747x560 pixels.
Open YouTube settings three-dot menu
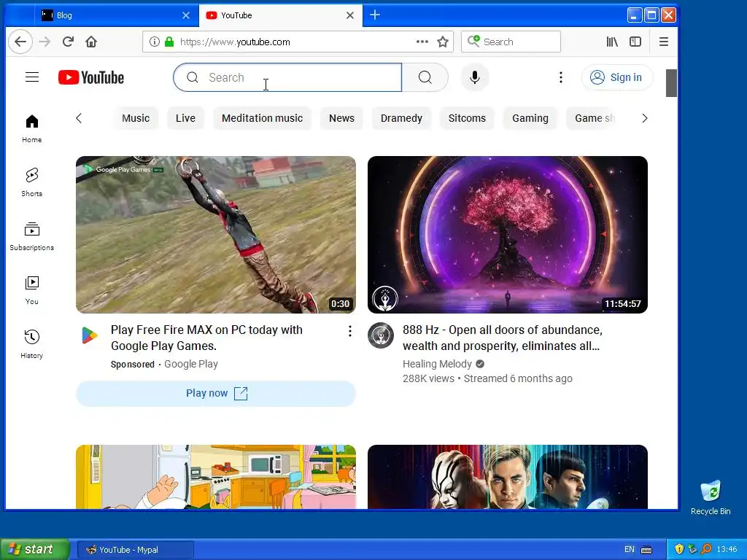click(561, 77)
